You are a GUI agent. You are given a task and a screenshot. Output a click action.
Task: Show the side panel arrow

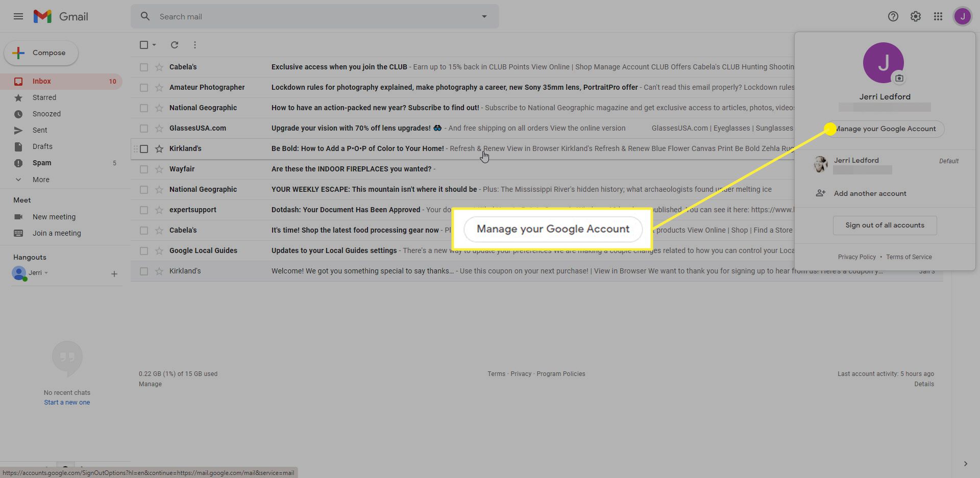[x=965, y=464]
